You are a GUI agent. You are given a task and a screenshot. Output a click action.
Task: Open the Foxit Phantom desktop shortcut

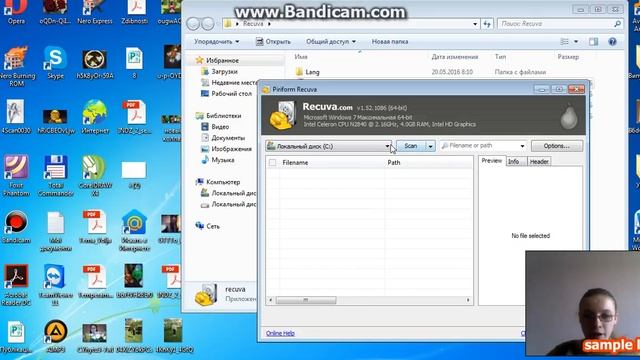16,176
